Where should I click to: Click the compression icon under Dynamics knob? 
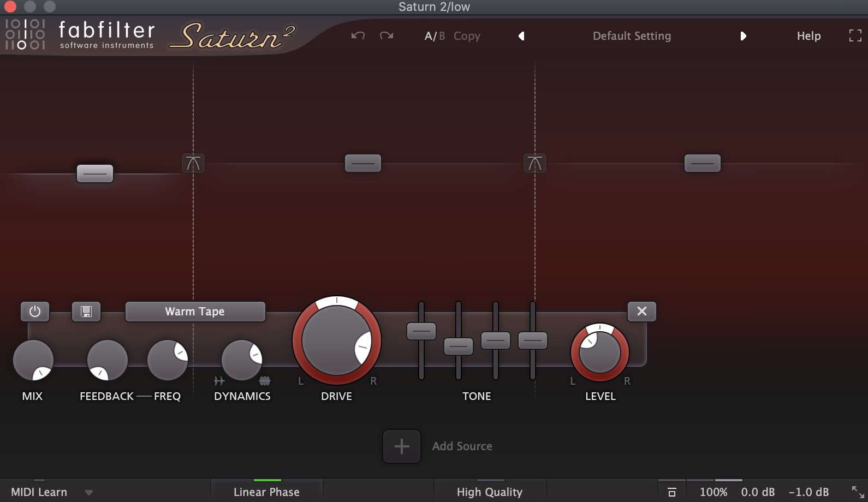click(265, 381)
